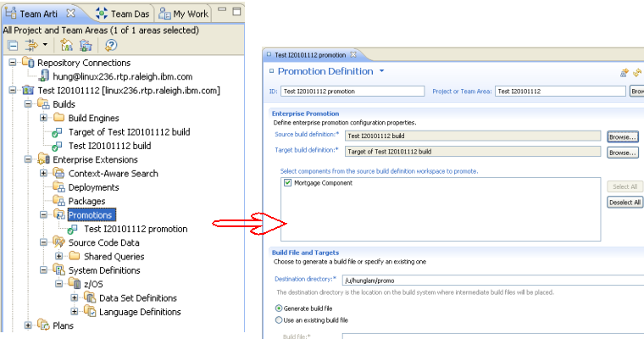Click the Source build definition text field
The height and width of the screenshot is (339, 644).
coord(473,136)
